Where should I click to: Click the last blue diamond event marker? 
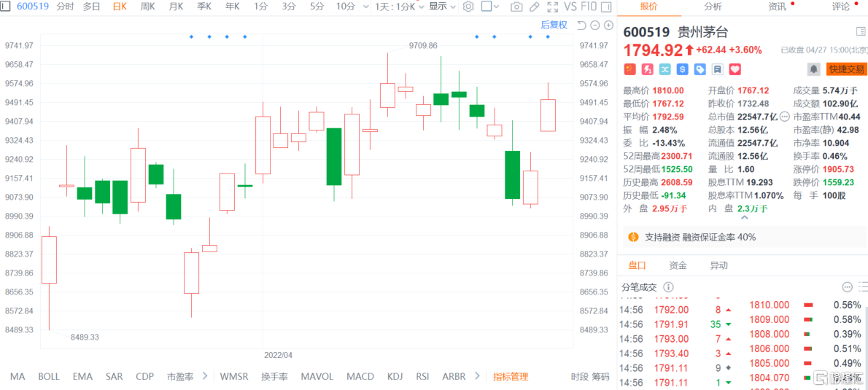548,36
